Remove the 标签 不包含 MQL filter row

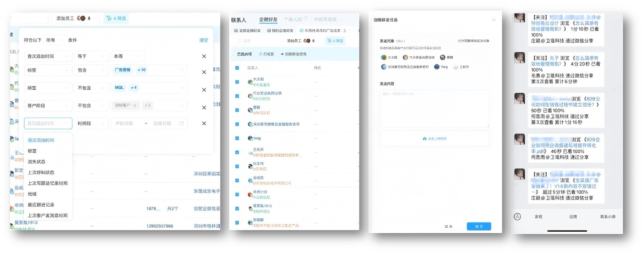click(x=204, y=90)
